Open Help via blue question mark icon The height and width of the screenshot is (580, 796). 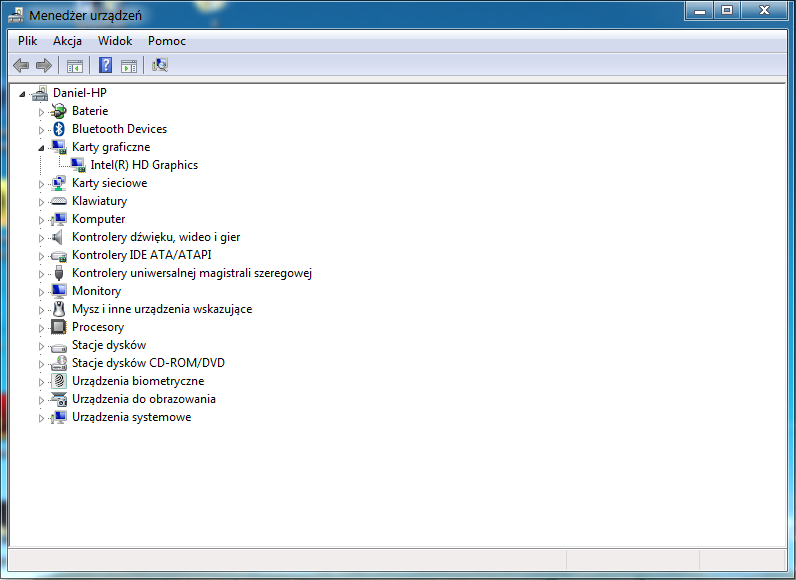(105, 65)
